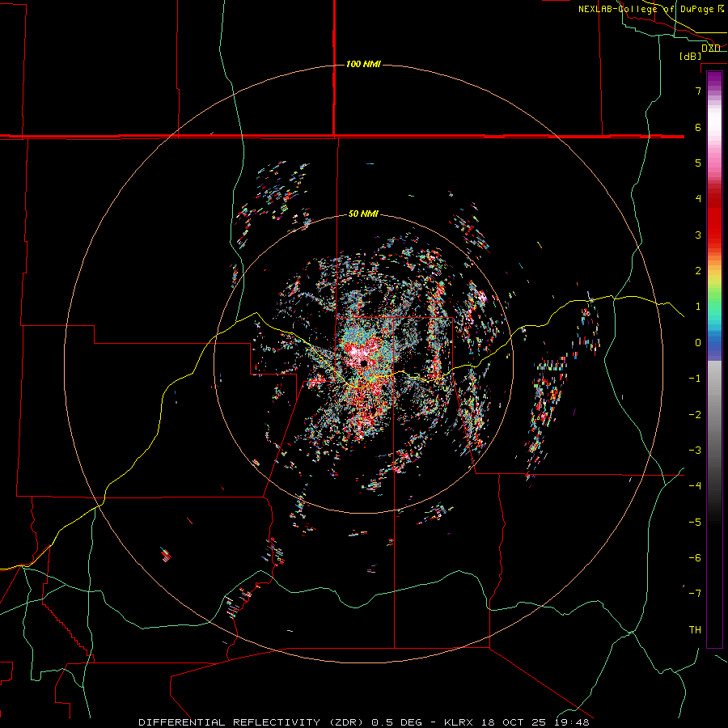Click the logo glyph after the word DuPage
728x728 pixels.
point(721,8)
